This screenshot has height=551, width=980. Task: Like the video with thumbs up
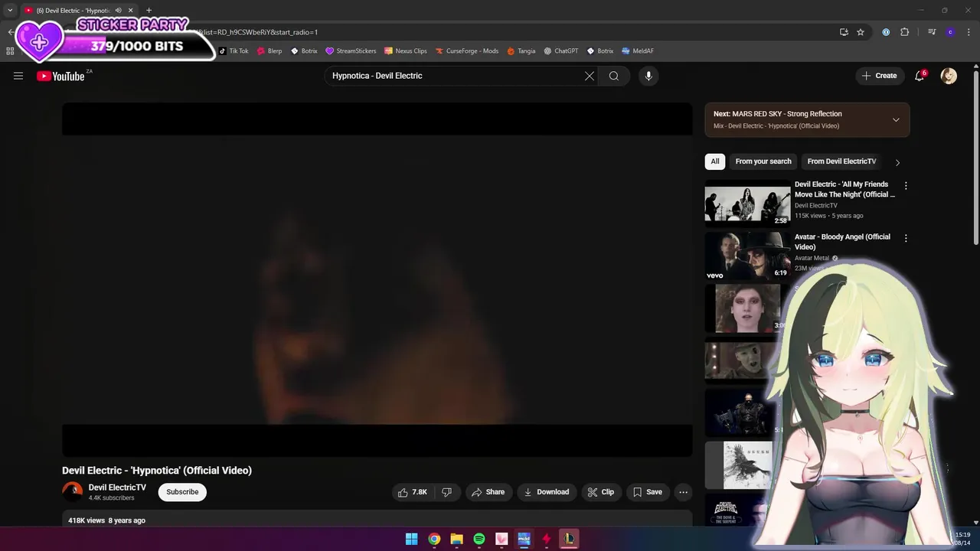click(x=412, y=492)
